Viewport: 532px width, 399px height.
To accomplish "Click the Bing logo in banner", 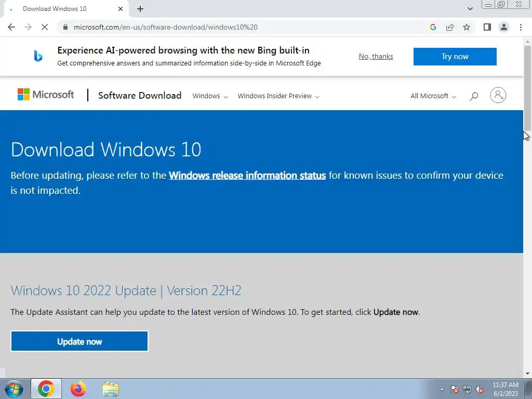I will click(x=38, y=56).
